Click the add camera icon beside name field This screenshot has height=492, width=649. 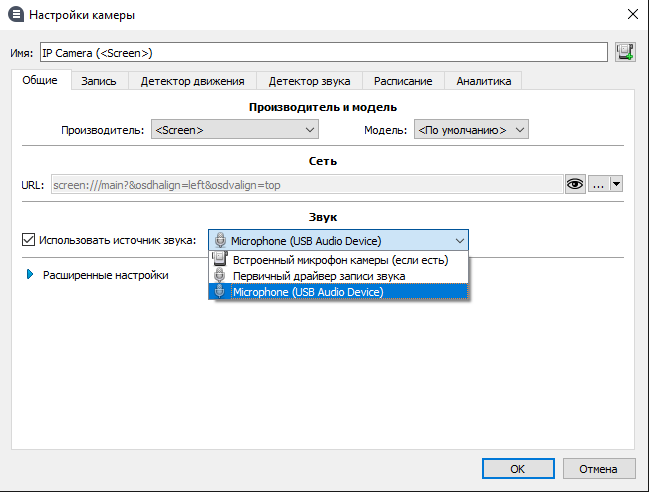tap(626, 52)
